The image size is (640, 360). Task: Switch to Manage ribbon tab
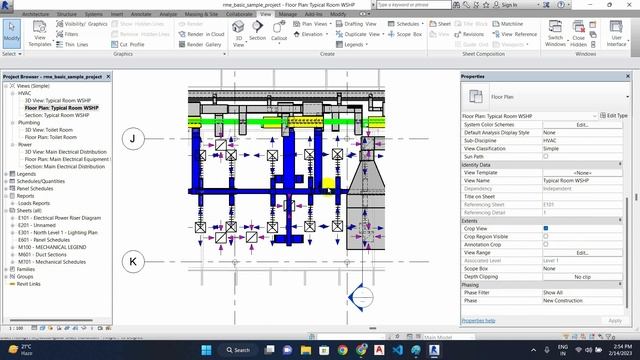pyautogui.click(x=288, y=14)
